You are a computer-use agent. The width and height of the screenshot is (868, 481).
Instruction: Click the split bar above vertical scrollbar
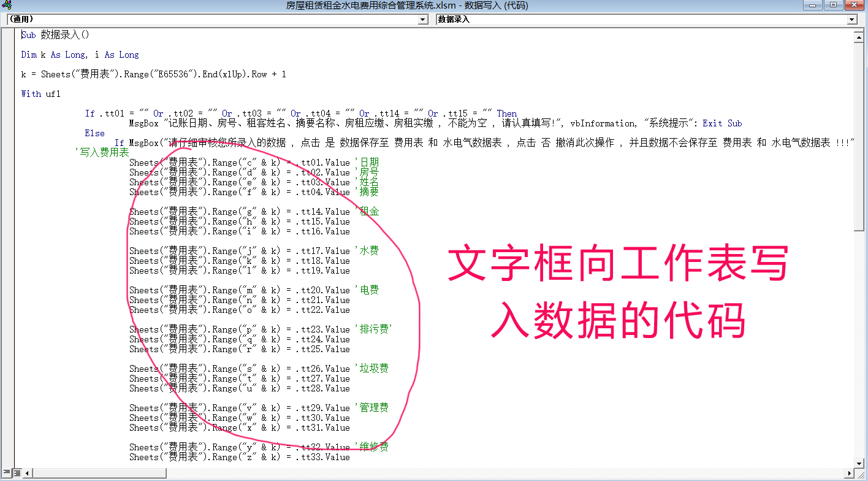(x=859, y=29)
